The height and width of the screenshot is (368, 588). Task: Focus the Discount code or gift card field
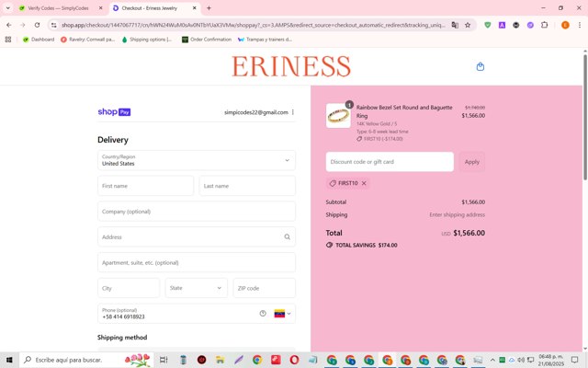pyautogui.click(x=390, y=162)
